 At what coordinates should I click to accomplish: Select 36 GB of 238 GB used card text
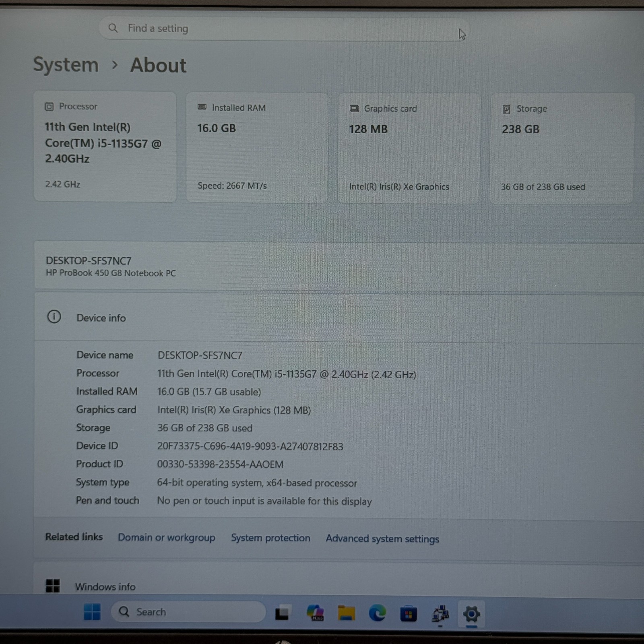tap(543, 187)
